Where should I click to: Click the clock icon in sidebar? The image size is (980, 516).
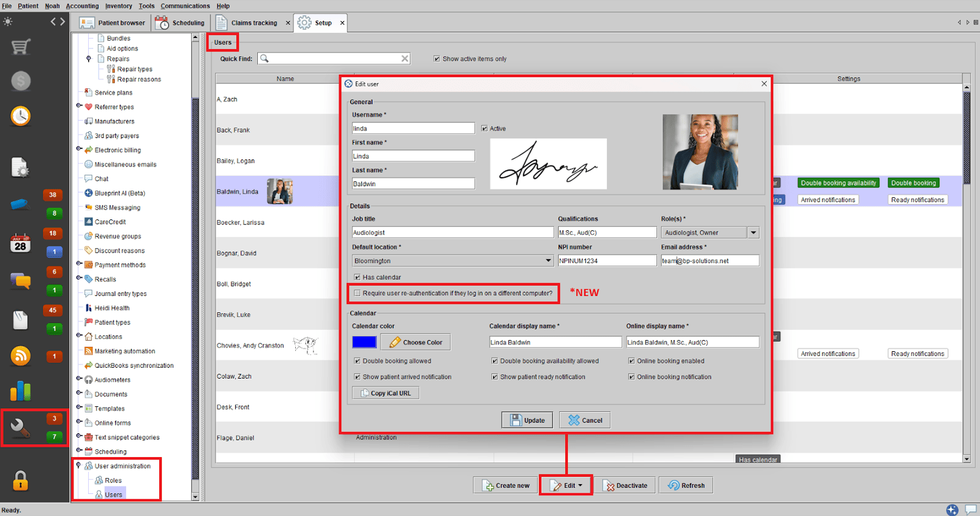click(21, 116)
